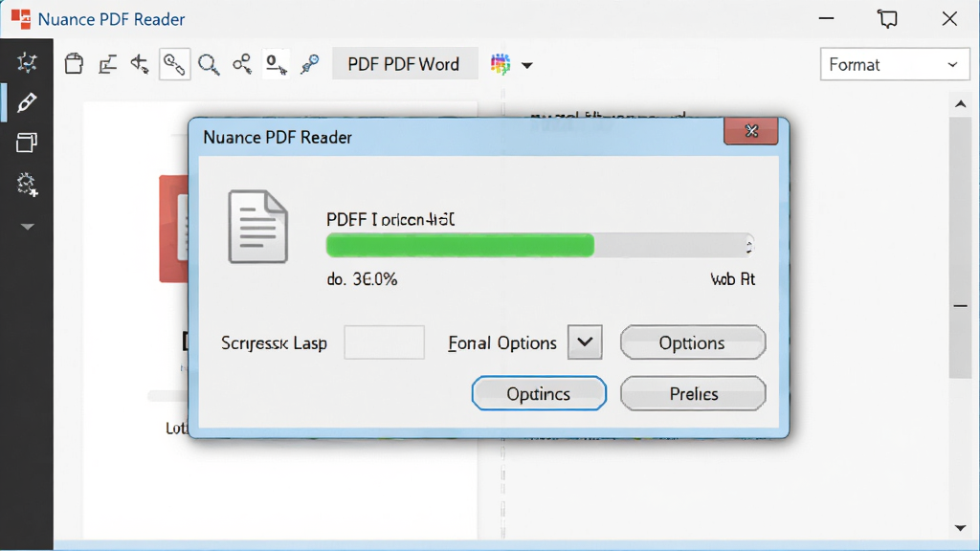Click the stairs-shaped toolbar icon
This screenshot has height=551, width=980.
tap(107, 64)
